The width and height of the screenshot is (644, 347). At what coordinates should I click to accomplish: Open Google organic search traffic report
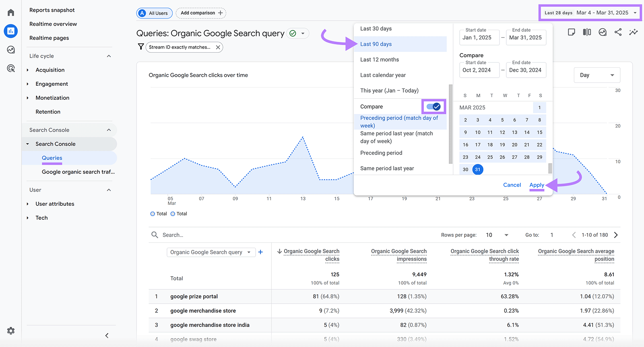[x=78, y=172]
